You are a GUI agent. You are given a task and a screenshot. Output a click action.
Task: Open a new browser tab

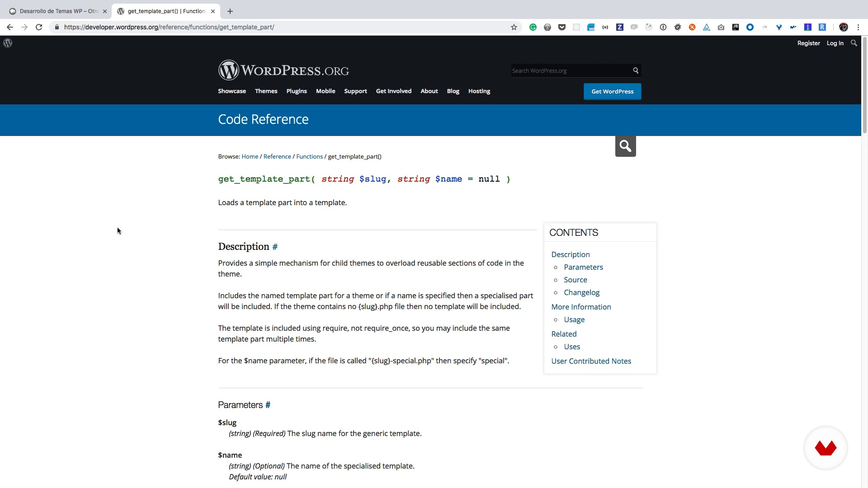click(x=230, y=11)
